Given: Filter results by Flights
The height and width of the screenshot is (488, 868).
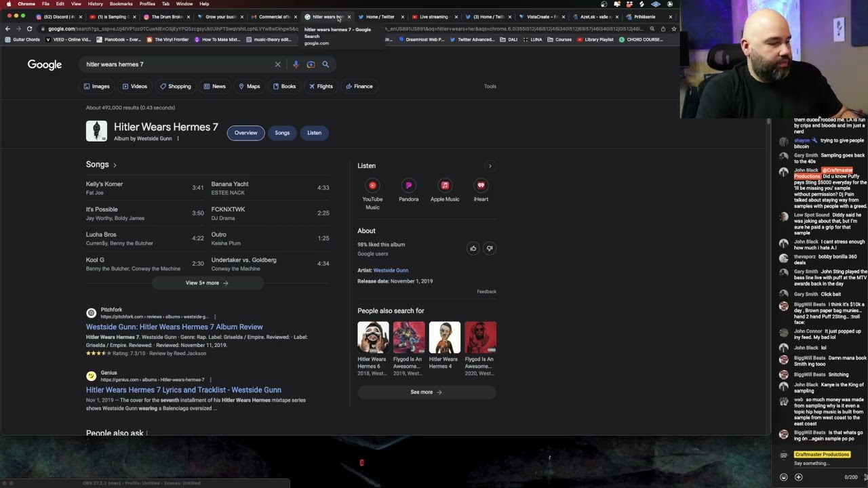Looking at the screenshot, I should coord(321,86).
